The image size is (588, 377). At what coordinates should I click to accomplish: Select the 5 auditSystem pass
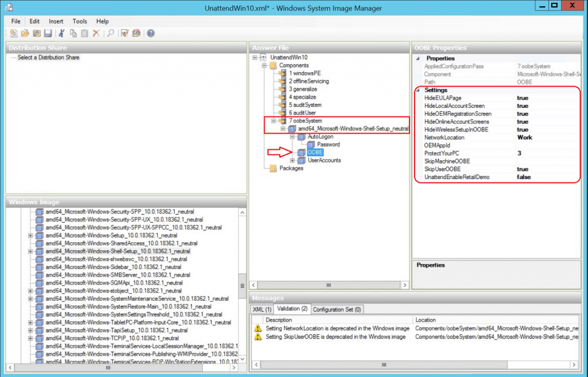[305, 105]
